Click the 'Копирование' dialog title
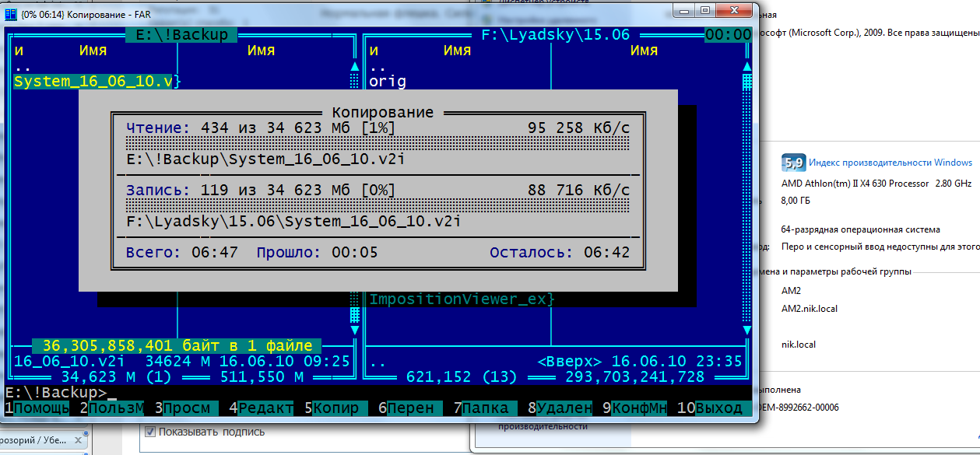 pyautogui.click(x=383, y=113)
